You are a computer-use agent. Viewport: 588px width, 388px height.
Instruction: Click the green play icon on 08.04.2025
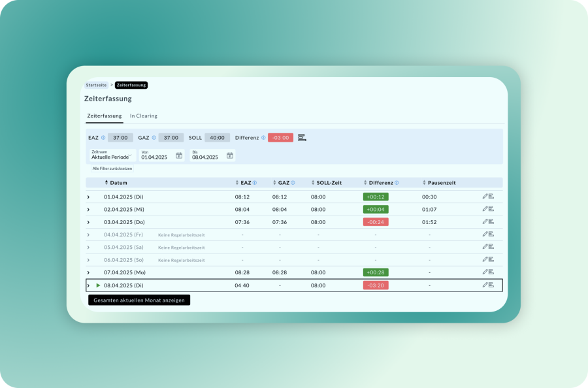[98, 285]
